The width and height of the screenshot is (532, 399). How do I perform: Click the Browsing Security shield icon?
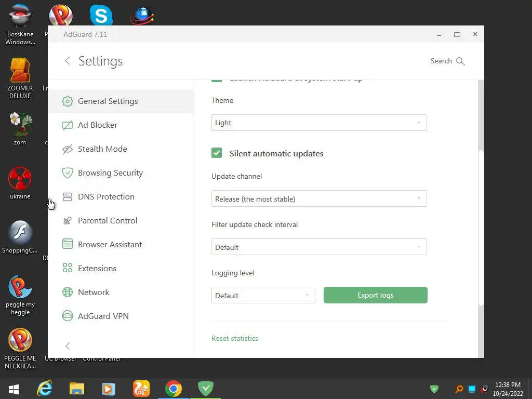(68, 172)
